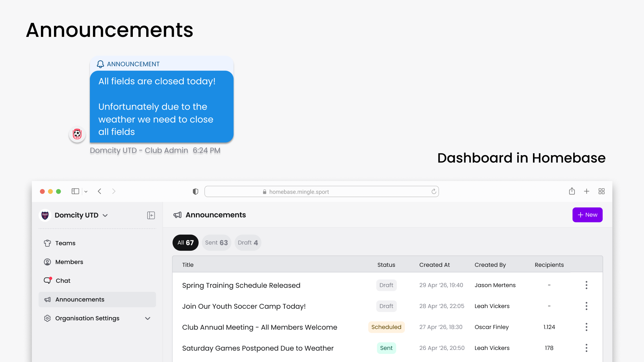The image size is (644, 362).
Task: Click the privacy shield icon in toolbar
Action: point(196,191)
